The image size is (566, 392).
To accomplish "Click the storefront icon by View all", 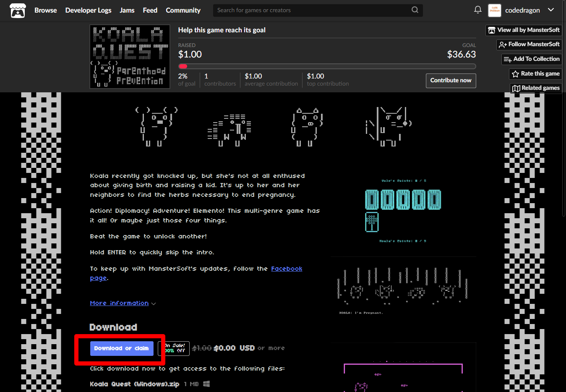I will point(492,30).
